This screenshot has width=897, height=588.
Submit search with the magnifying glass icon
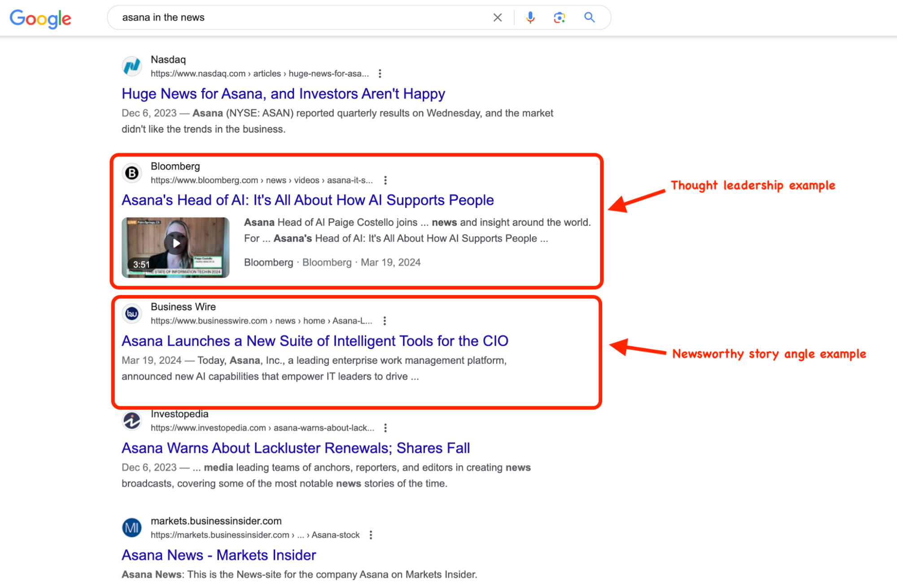(590, 17)
